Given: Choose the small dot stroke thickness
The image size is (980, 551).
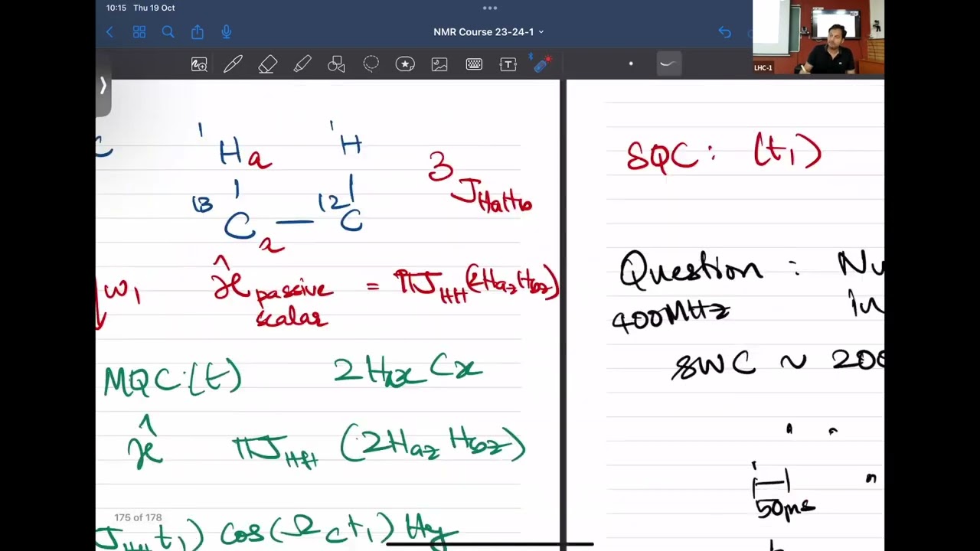Looking at the screenshot, I should pos(631,64).
